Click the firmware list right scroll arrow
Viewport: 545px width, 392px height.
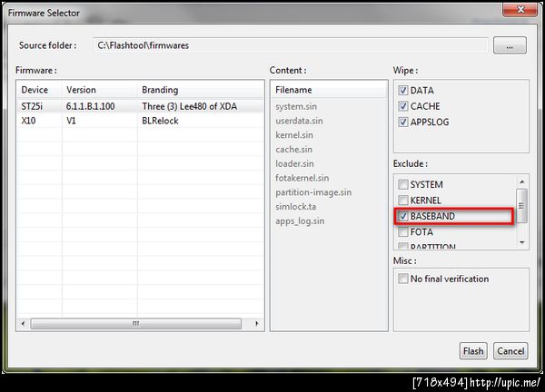point(257,324)
